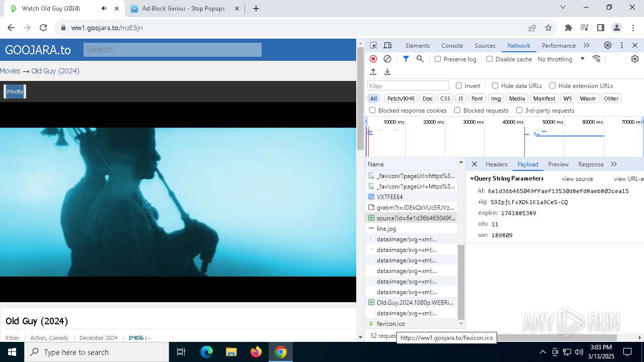Mute the Watch Old Guy tab audio
This screenshot has height=362, width=644.
tap(104, 9)
